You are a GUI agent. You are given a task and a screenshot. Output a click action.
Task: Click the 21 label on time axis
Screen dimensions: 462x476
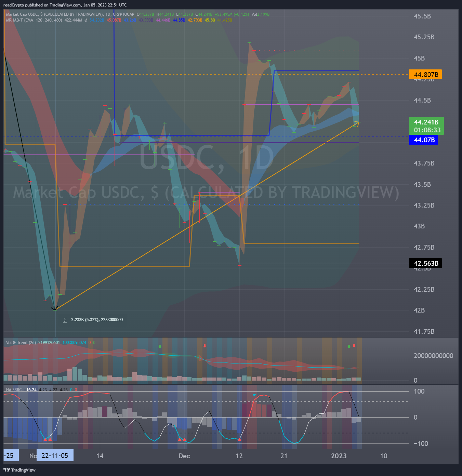pyautogui.click(x=284, y=456)
